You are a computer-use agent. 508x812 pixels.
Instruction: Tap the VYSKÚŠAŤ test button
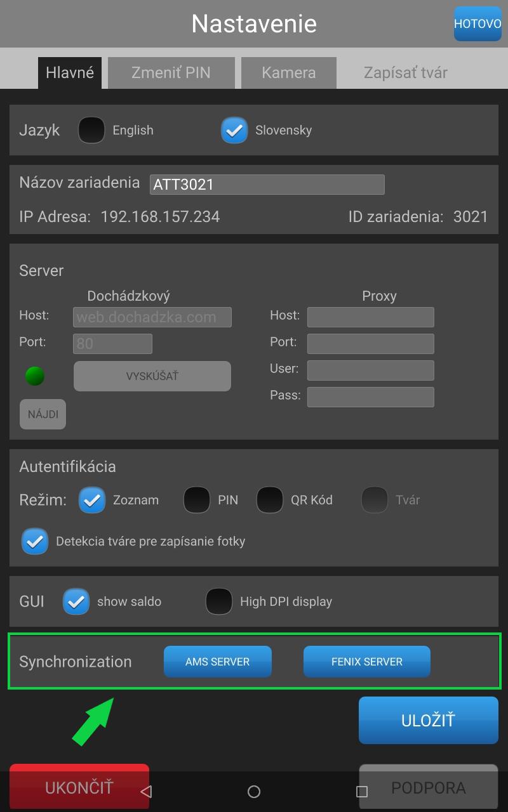[x=152, y=376]
